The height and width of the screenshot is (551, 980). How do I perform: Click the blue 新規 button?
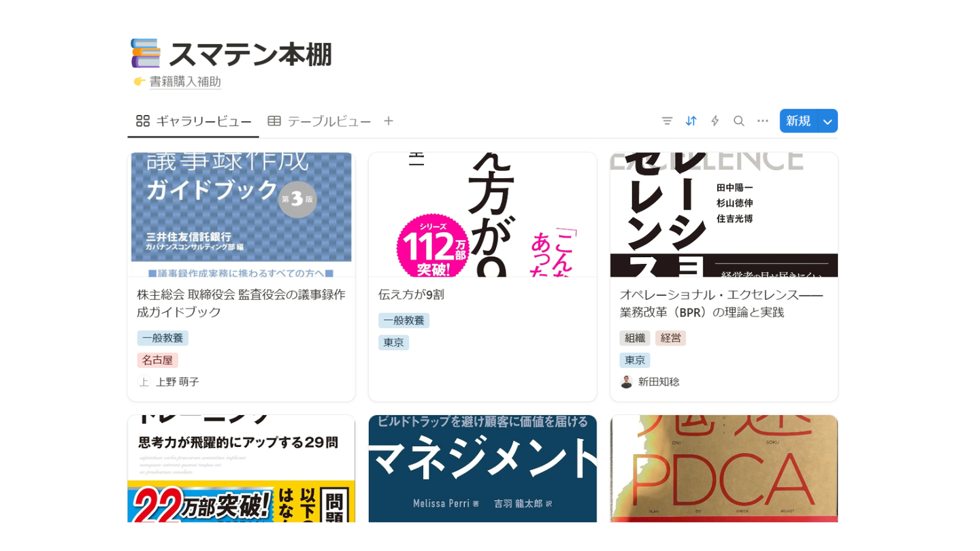[798, 121]
